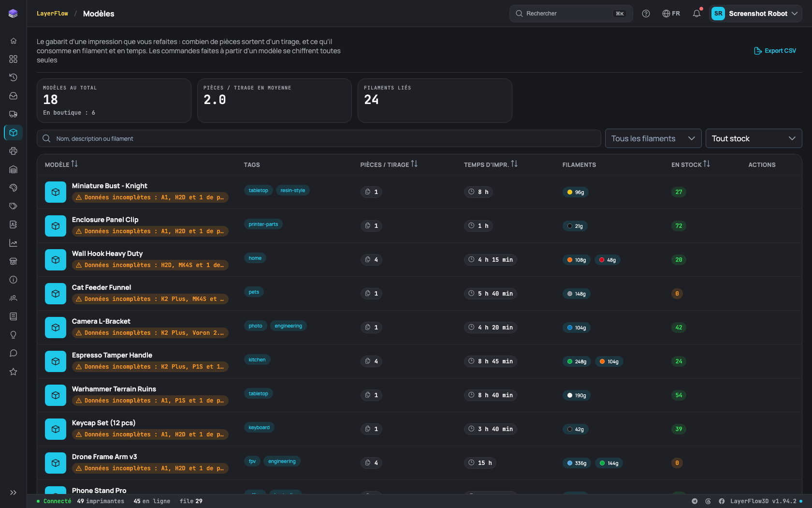Screen dimensions: 812x508
Task: Open the Cat Feeder Funnel model
Action: [101, 287]
